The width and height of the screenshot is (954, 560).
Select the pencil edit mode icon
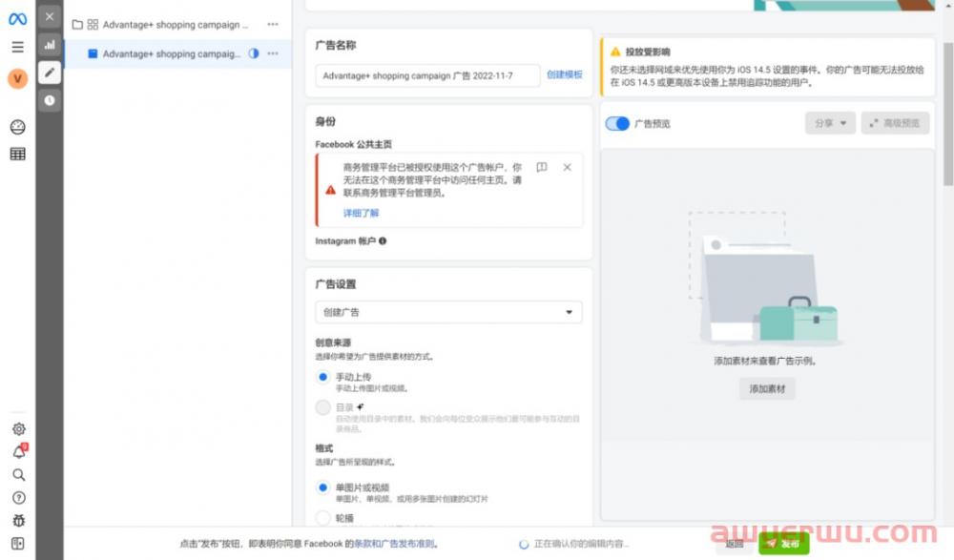(x=50, y=73)
